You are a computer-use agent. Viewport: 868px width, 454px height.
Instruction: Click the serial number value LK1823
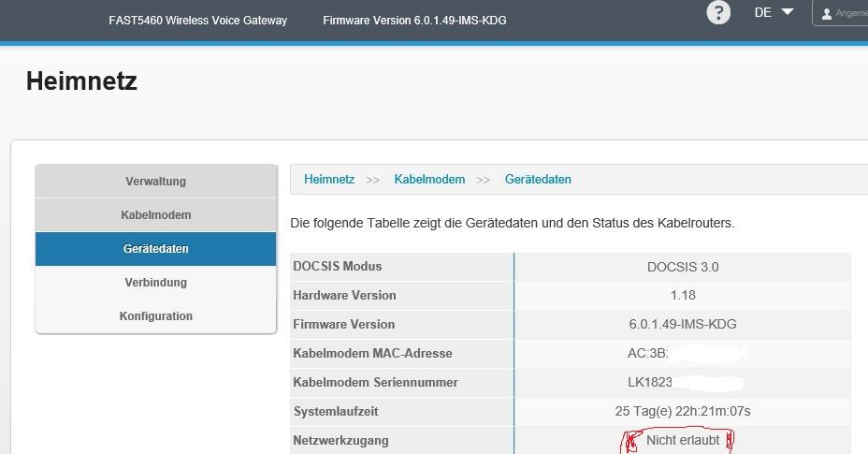[x=650, y=382]
